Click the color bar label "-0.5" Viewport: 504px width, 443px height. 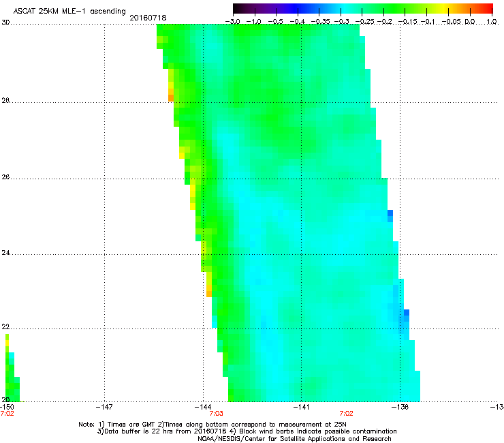pos(275,22)
